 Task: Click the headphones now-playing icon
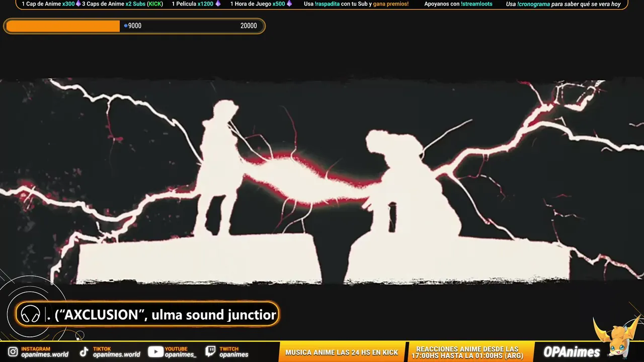30,315
